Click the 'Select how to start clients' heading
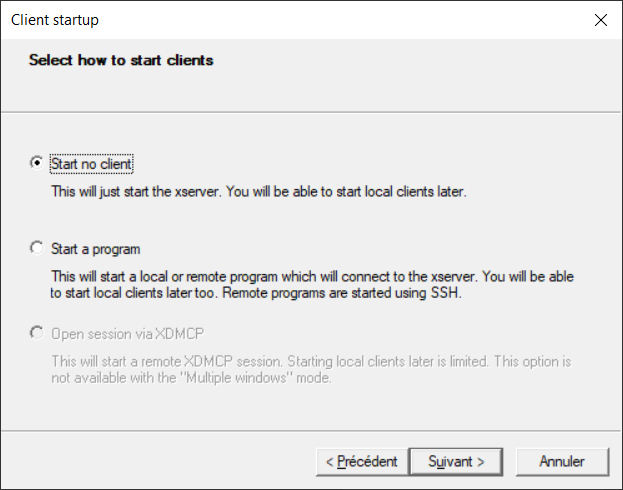The height and width of the screenshot is (490, 623). point(121,60)
